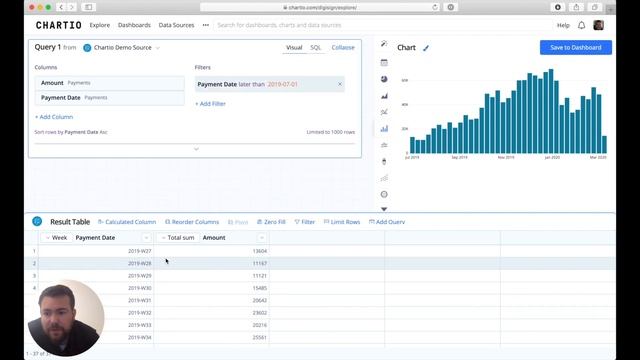Select the 2019-W30 cell
Image resolution: width=640 pixels, height=360 pixels.
(96, 288)
